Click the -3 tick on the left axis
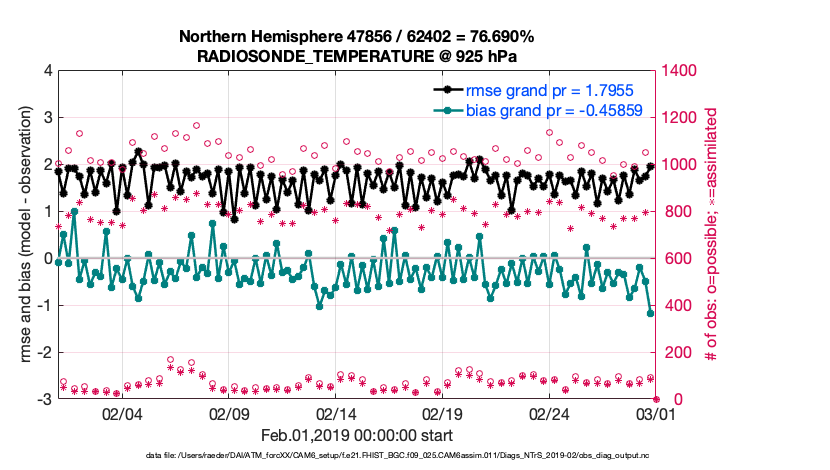 coord(46,400)
